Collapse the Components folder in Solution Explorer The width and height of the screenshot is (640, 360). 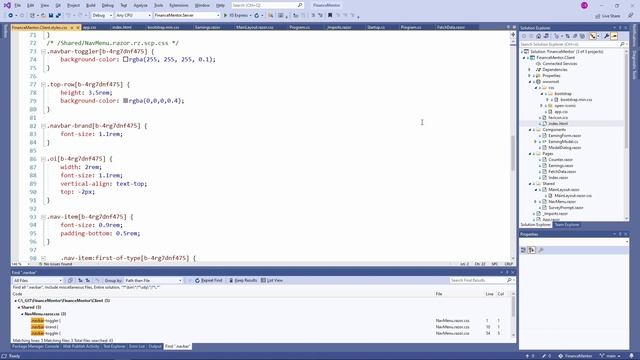pos(531,130)
